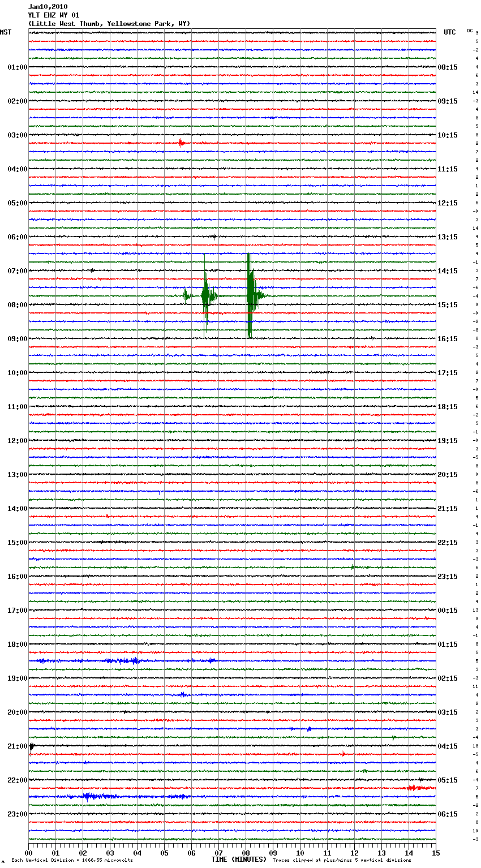Click the 13:15 UTC time label

tap(448, 237)
